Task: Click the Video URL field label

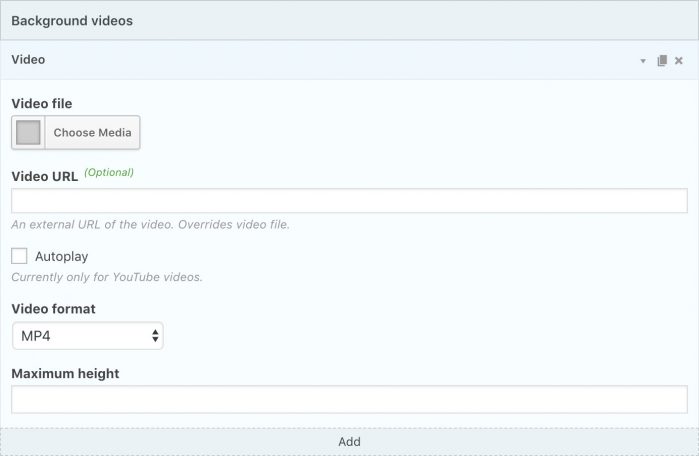Action: [x=45, y=177]
